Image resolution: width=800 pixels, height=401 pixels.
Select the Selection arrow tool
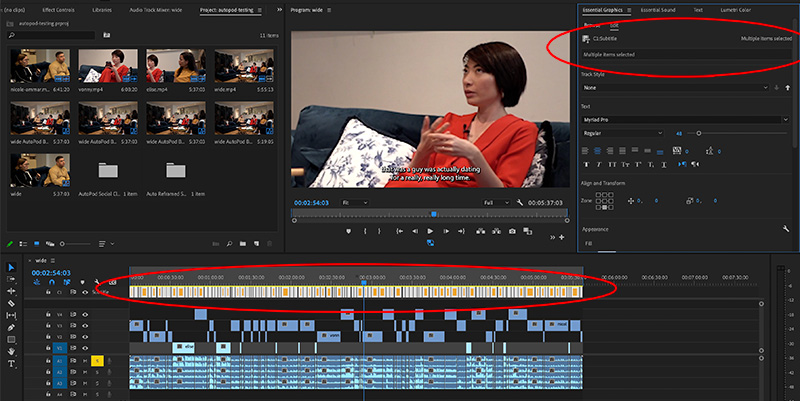[11, 267]
